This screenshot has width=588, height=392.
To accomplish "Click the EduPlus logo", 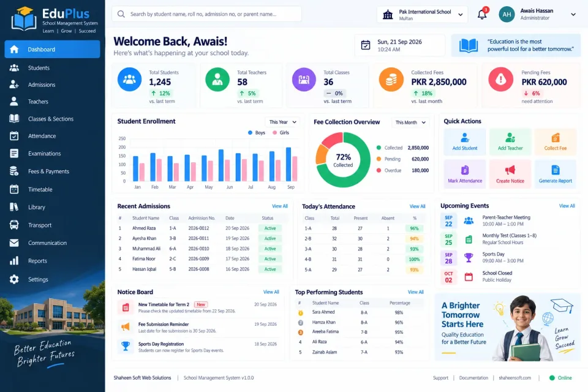I will (x=55, y=19).
